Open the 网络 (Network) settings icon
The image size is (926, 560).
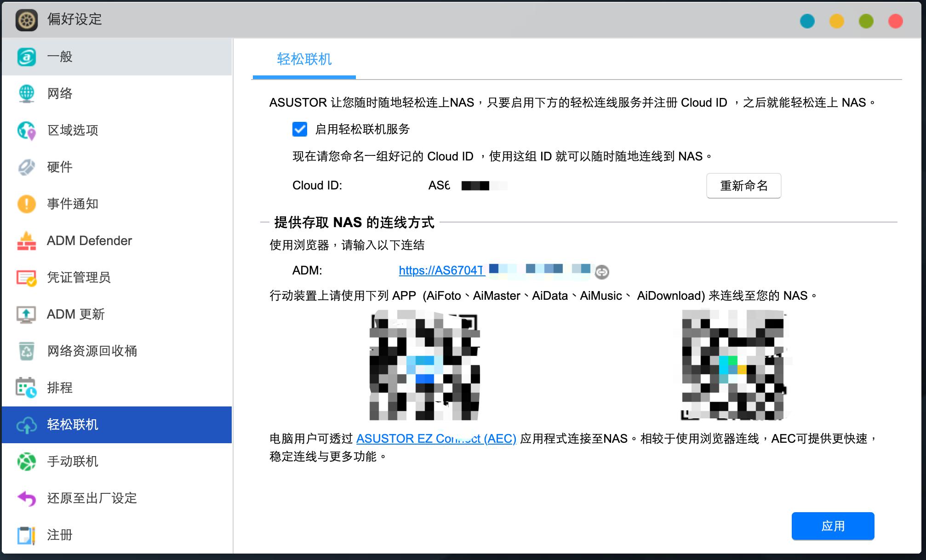point(27,93)
